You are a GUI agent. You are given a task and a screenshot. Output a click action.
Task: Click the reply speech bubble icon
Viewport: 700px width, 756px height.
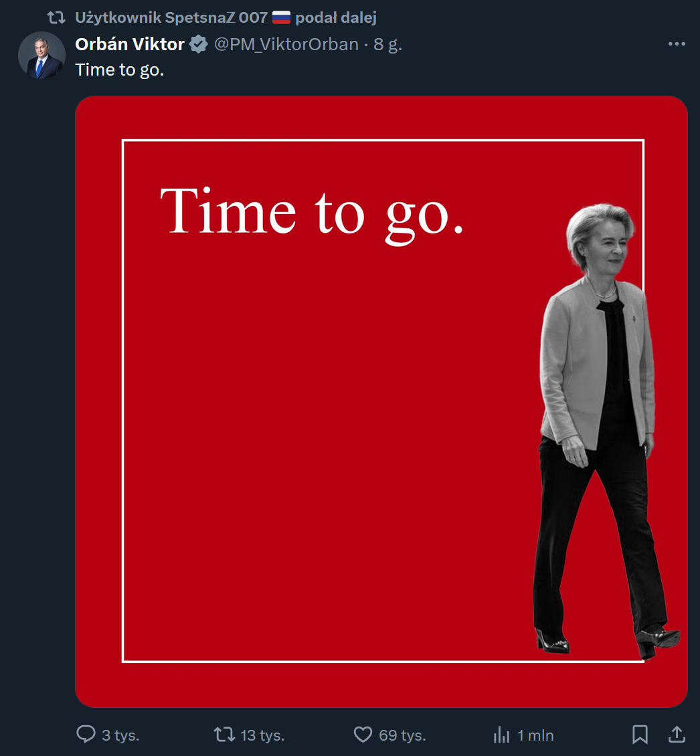click(x=86, y=735)
